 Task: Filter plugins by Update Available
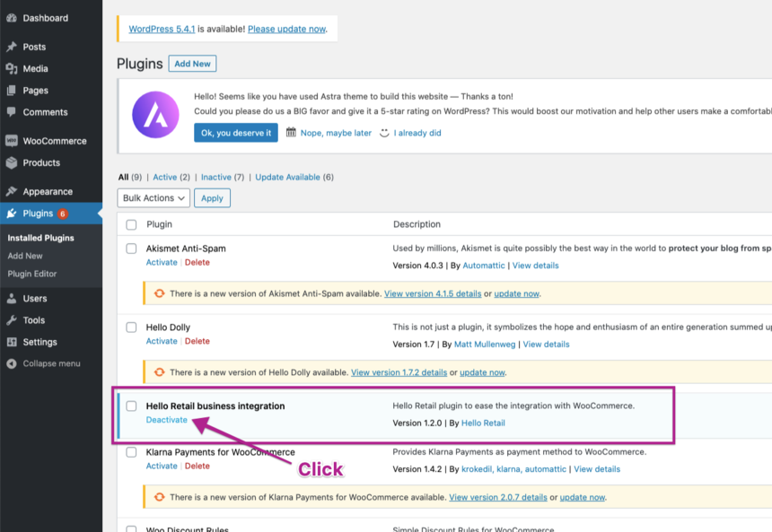click(x=287, y=177)
